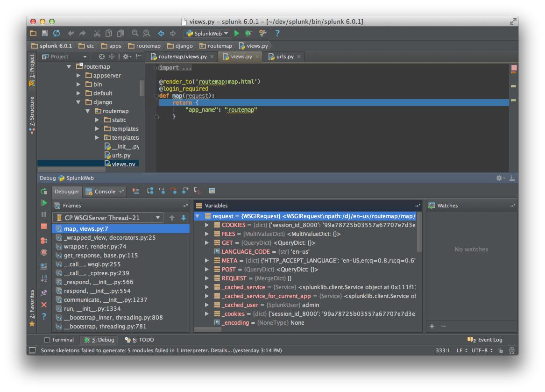Click the django breadcrumb
This screenshot has height=392, width=545.
coord(180,46)
